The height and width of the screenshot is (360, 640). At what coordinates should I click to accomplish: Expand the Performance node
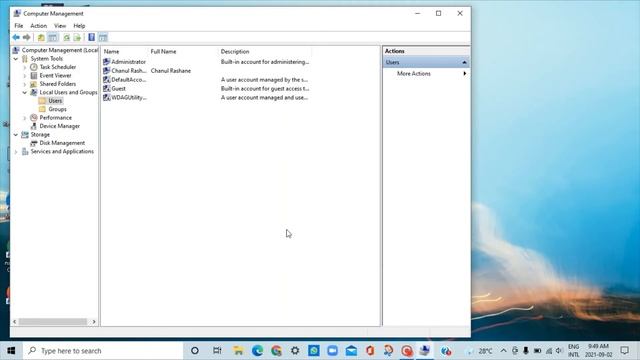pos(25,118)
